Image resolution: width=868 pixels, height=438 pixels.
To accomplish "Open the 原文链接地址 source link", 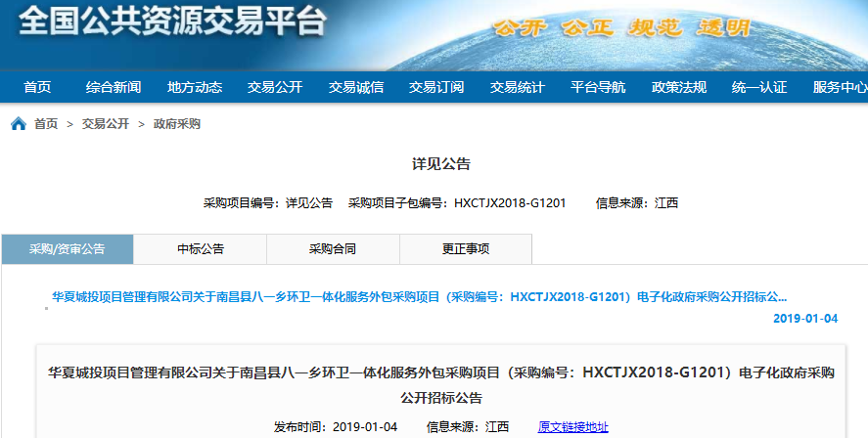I will pos(573,426).
